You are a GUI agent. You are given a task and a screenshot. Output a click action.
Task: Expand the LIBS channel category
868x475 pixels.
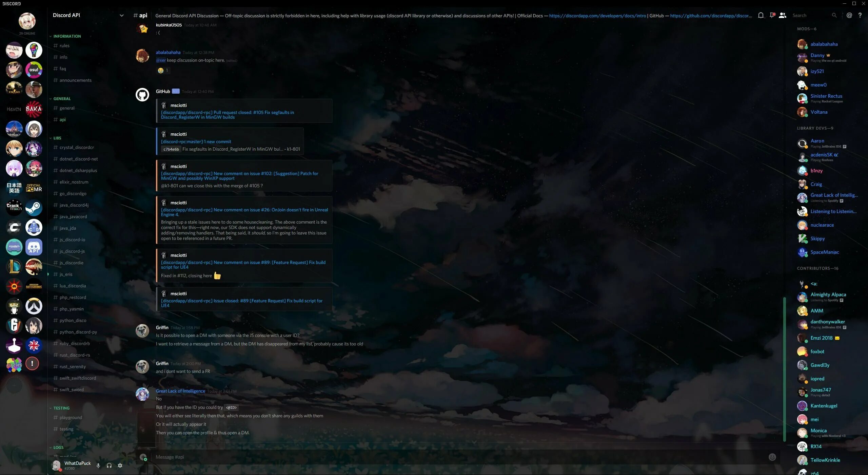[57, 138]
